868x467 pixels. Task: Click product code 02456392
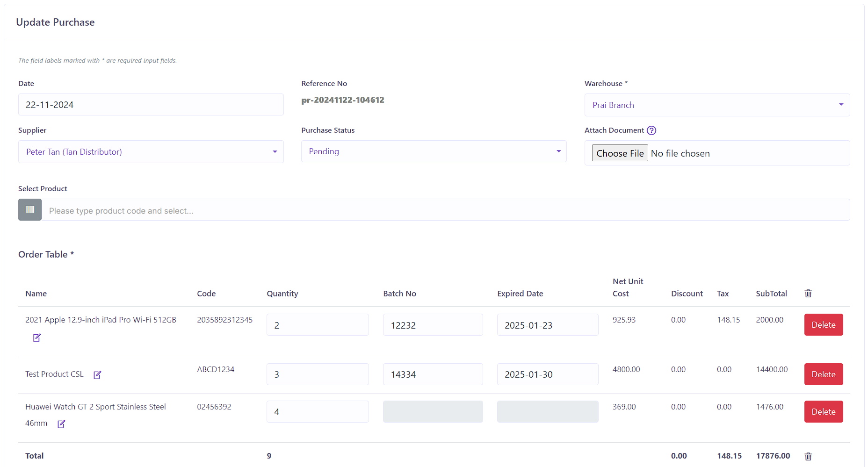click(214, 407)
